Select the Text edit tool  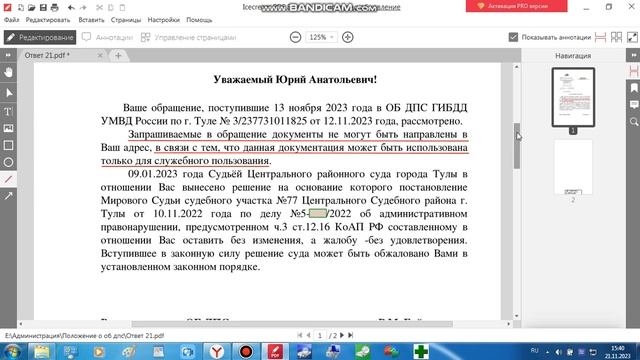pyautogui.click(x=8, y=111)
